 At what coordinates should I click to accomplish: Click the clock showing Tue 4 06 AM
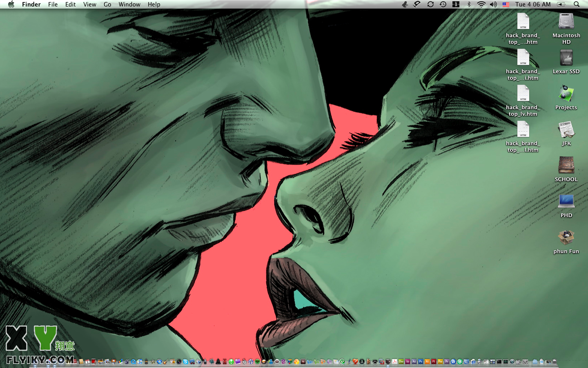tap(533, 4)
